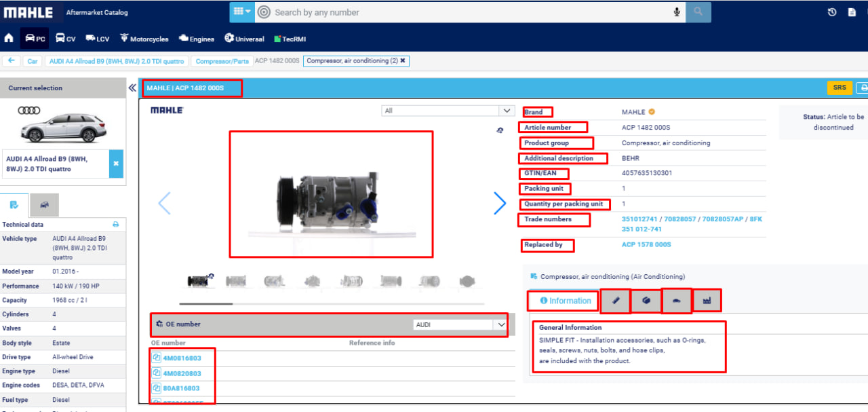Switch to Motorcycles category
The image size is (868, 412).
pos(144,39)
